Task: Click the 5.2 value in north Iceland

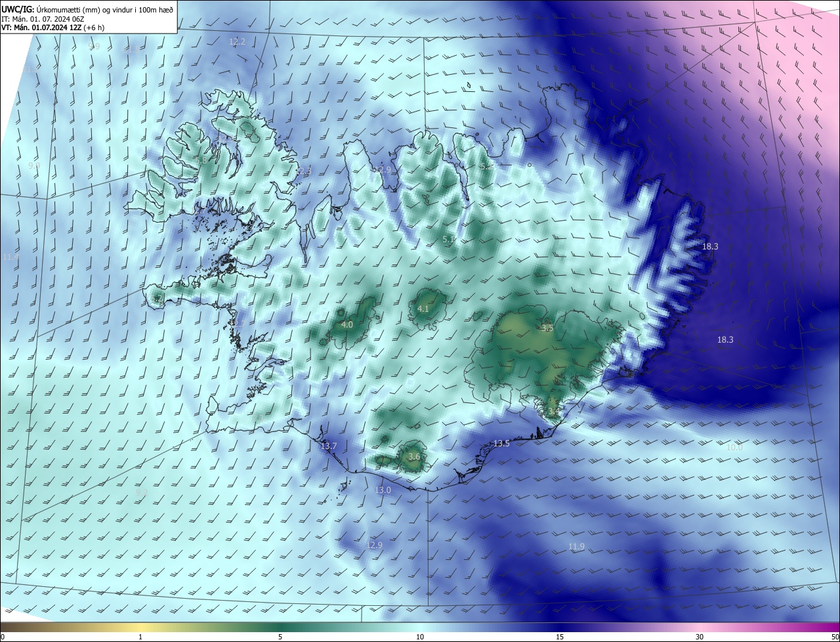Action: tap(486, 167)
